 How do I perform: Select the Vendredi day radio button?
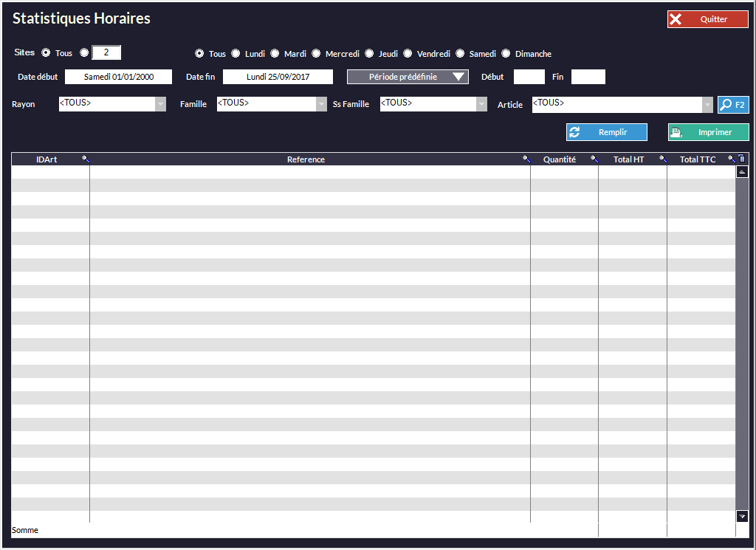click(408, 53)
